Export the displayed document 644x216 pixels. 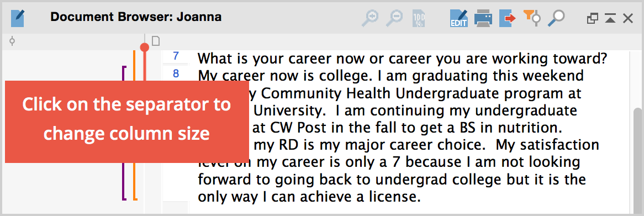click(507, 18)
